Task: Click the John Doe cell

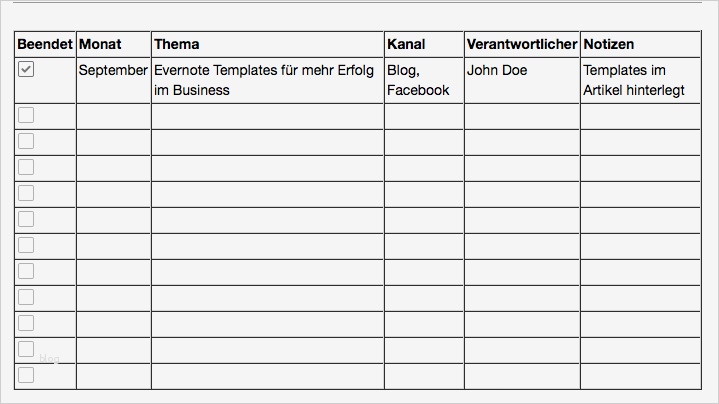Action: coord(497,71)
